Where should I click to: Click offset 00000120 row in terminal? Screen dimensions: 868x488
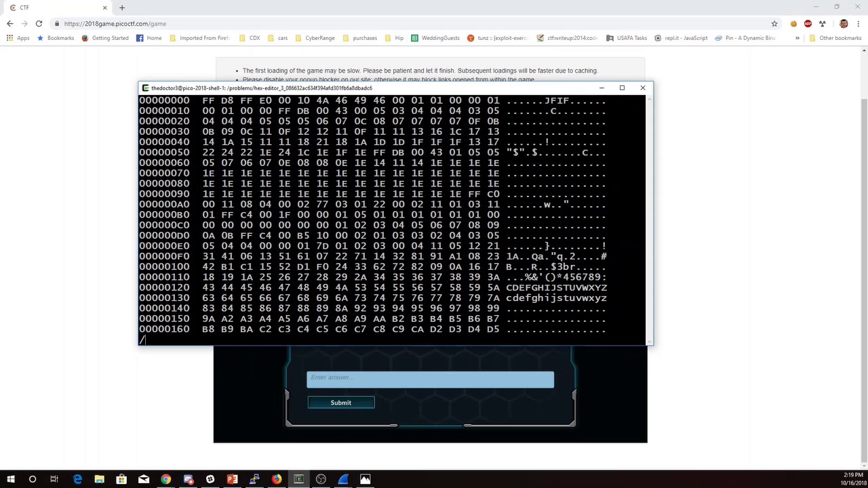coord(373,287)
